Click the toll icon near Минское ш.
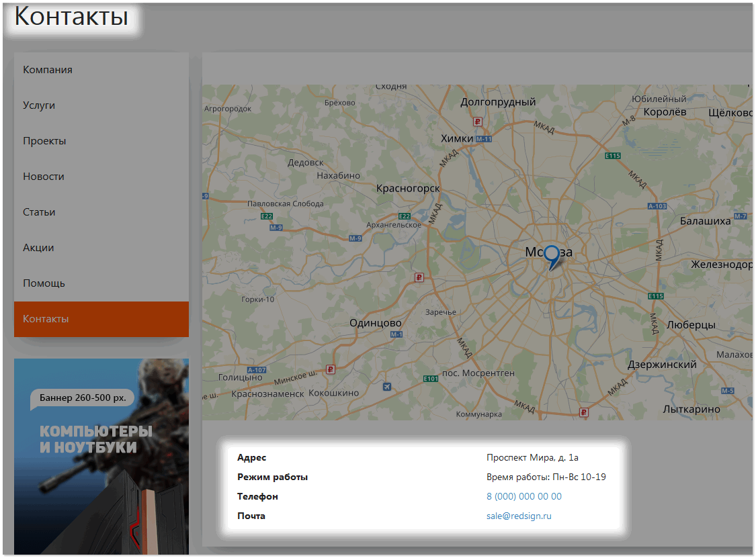Screen dimensions: 756x558 click(330, 369)
